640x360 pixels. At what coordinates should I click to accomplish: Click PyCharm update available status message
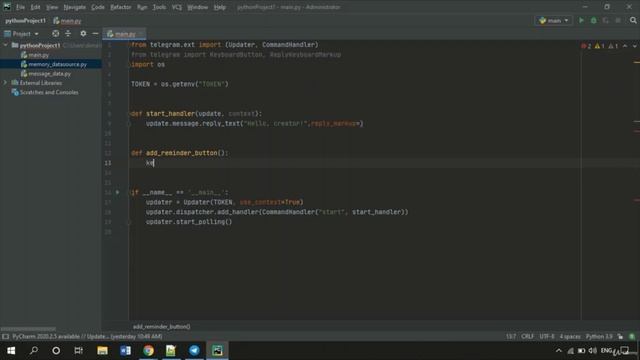click(87, 337)
